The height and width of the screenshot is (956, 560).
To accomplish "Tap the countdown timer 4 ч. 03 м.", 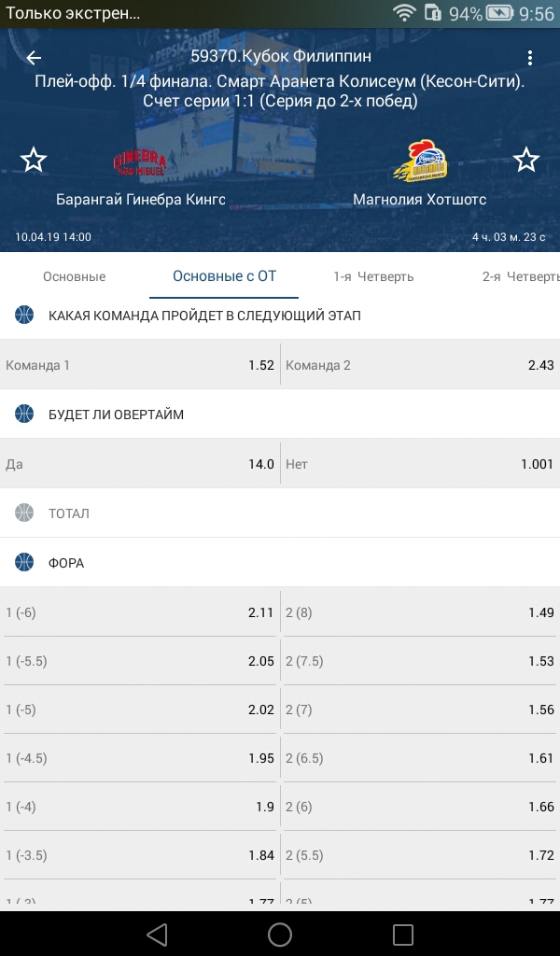I will coord(509,237).
